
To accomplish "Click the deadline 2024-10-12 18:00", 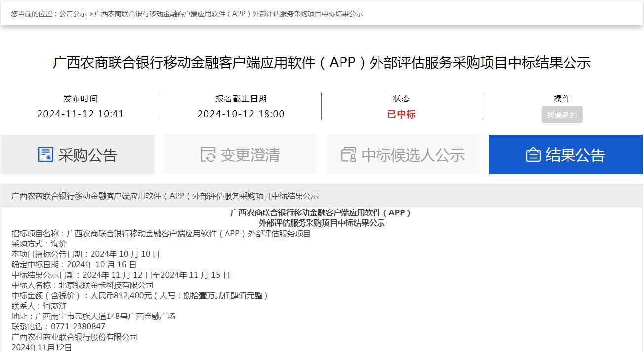I will click(x=241, y=114).
